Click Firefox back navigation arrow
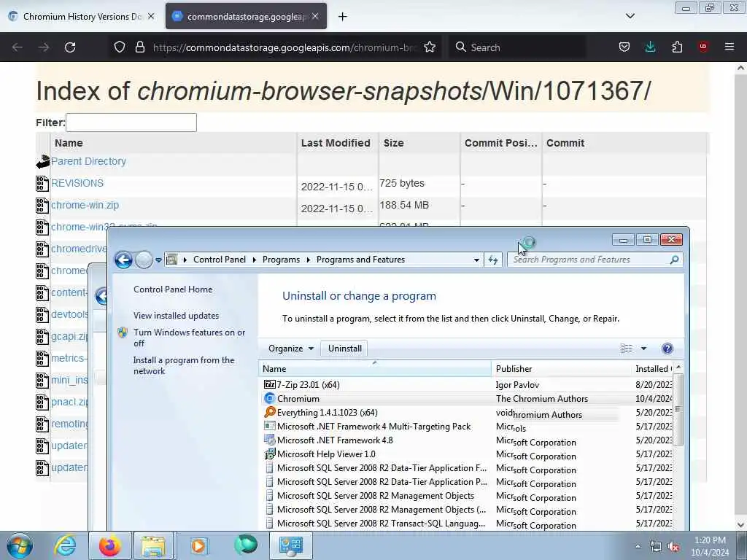747x560 pixels. click(18, 47)
